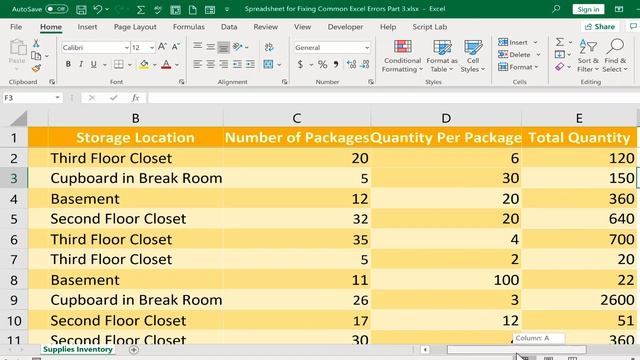Cut selection with the scissors icon

click(36, 43)
